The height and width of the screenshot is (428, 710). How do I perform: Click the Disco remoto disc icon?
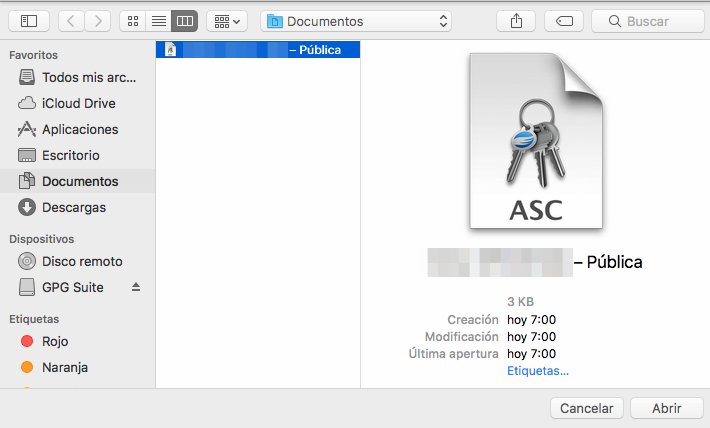(27, 261)
